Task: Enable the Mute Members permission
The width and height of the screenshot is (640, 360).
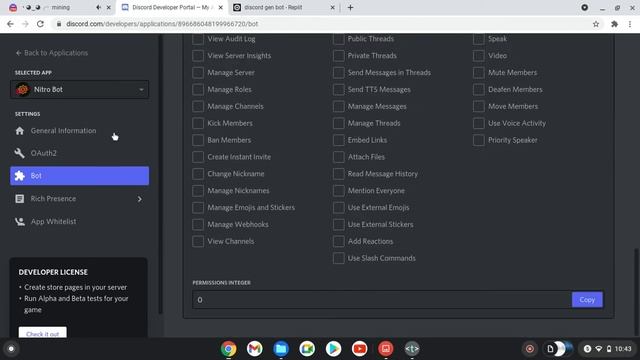Action: click(479, 73)
